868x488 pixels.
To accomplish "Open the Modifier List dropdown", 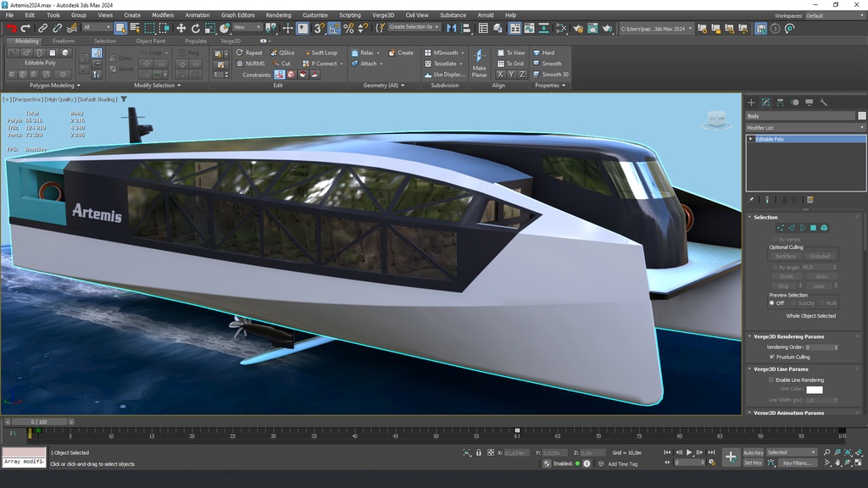I will tap(805, 127).
